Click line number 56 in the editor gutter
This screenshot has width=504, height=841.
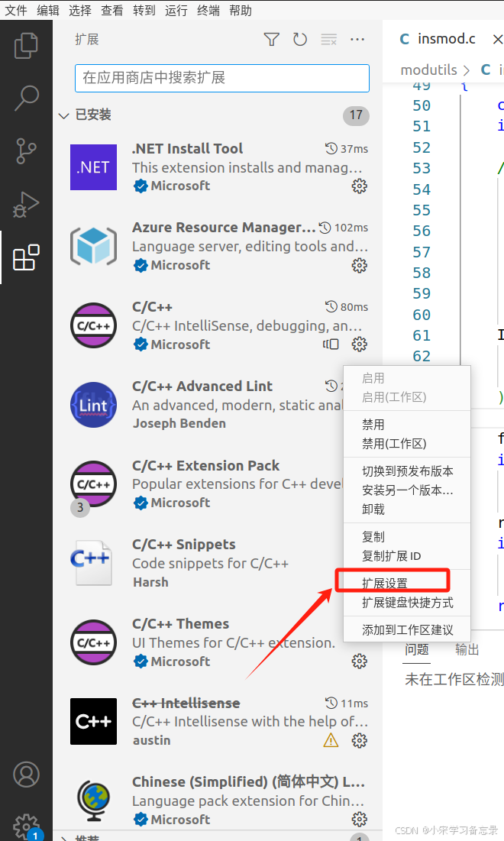(x=422, y=231)
